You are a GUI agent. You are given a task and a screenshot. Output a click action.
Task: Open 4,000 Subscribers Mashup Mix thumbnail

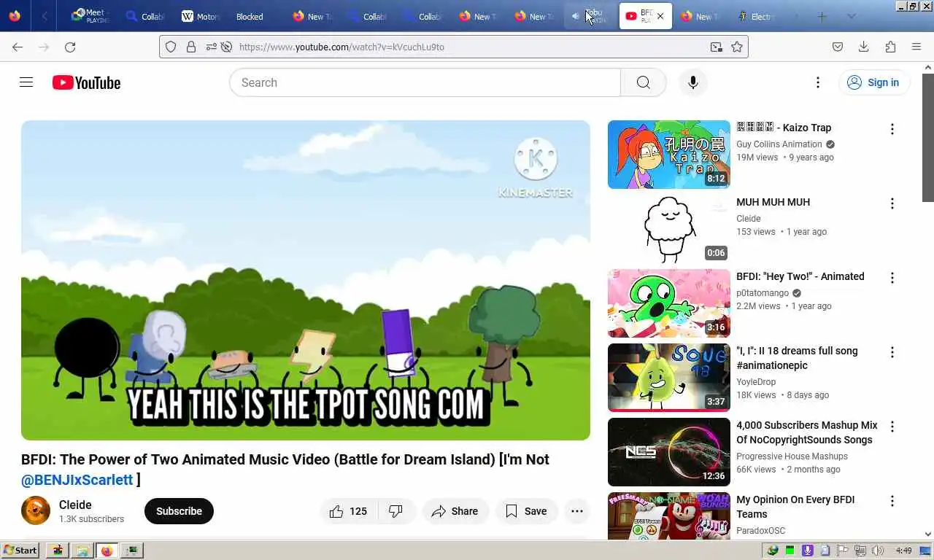click(x=669, y=452)
